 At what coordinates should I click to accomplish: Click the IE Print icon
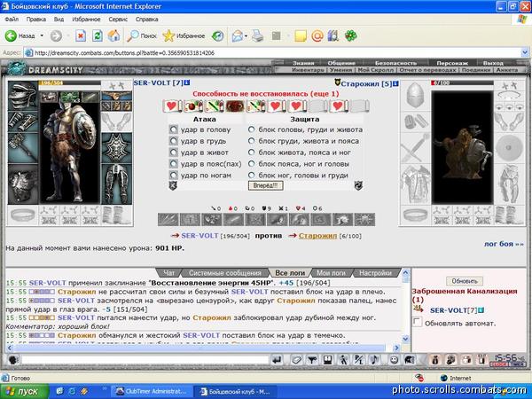(x=258, y=35)
